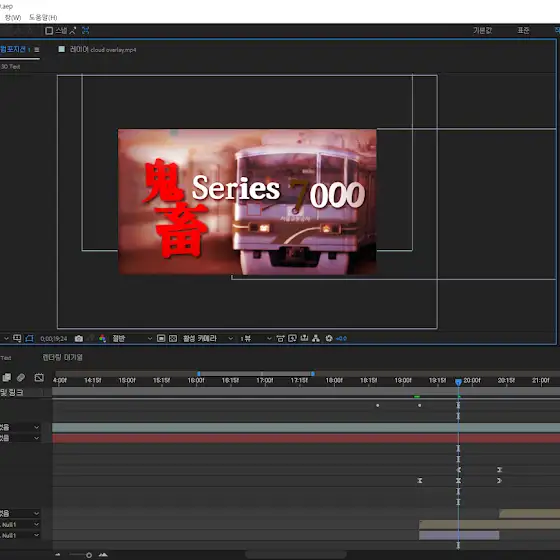Adjust the blue exposure value +0.0
560x560 pixels.
pos(341,339)
